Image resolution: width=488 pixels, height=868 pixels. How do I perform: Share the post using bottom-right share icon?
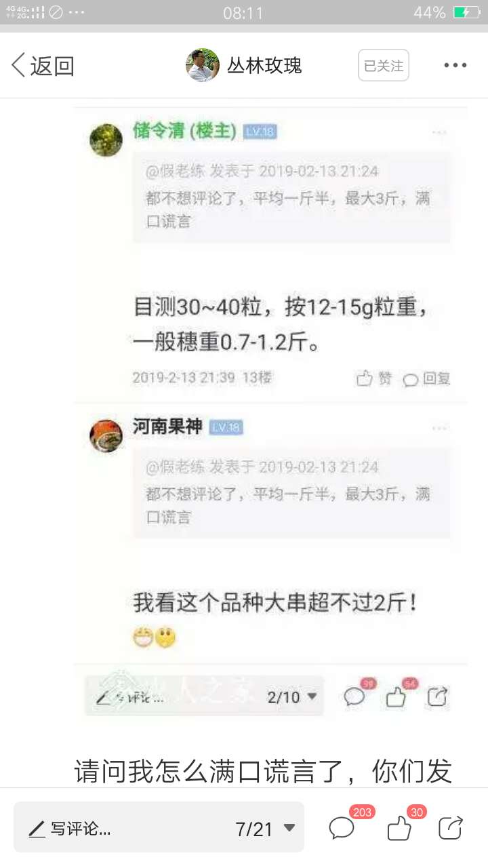tap(451, 828)
